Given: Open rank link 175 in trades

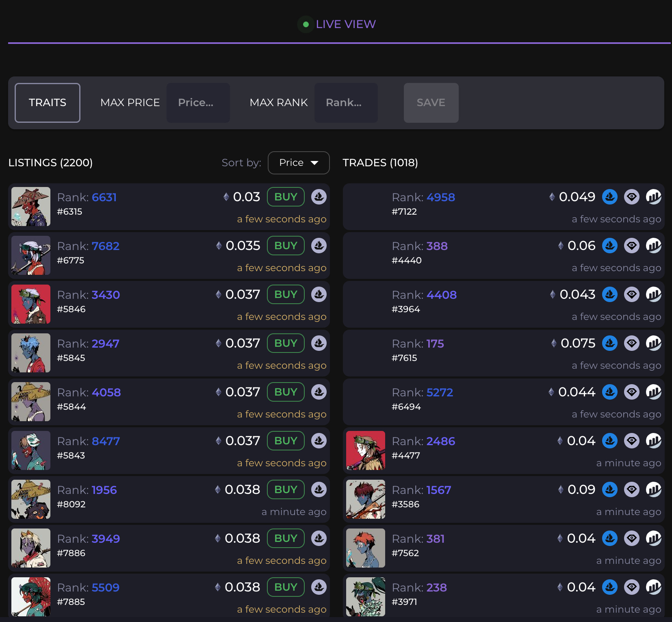Looking at the screenshot, I should (435, 344).
